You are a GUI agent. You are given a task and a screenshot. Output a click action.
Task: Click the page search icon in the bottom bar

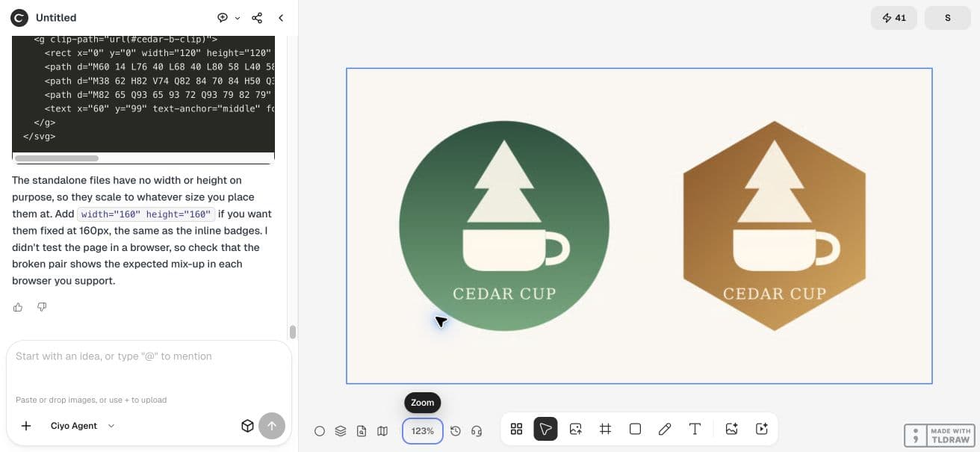pos(362,431)
